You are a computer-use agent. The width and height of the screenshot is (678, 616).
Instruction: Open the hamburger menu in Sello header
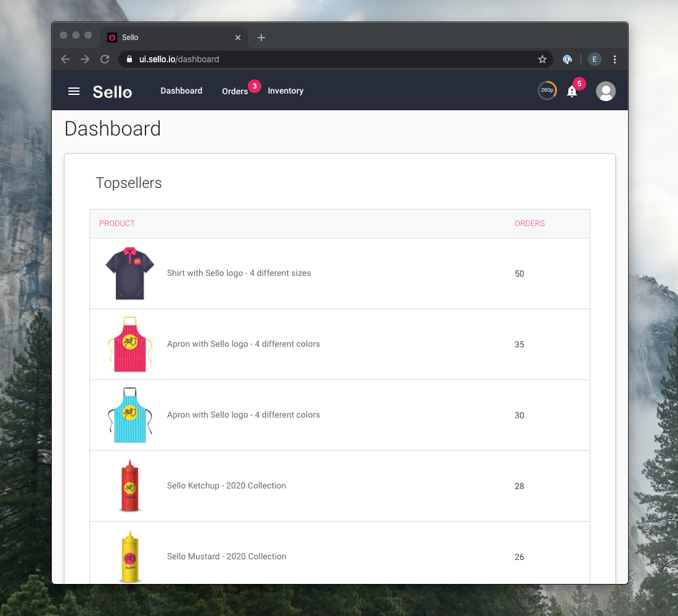74,91
